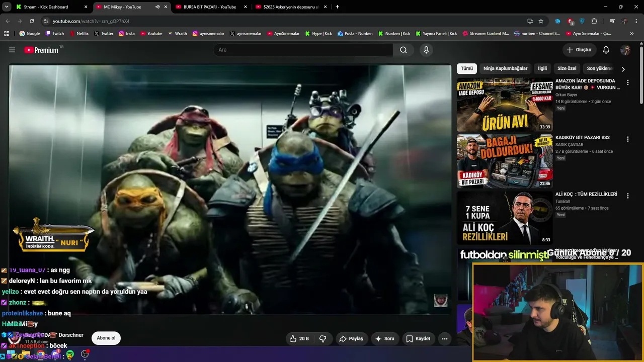Select the İlgili filter chip
This screenshot has height=362, width=644.
click(x=542, y=68)
